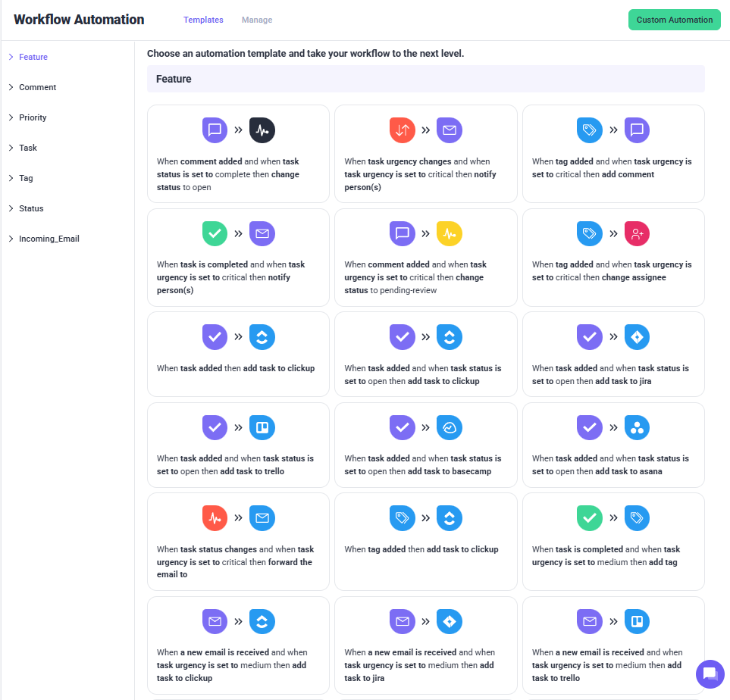The image size is (730, 700).
Task: Click the chat widget bubble icon
Action: (x=710, y=673)
